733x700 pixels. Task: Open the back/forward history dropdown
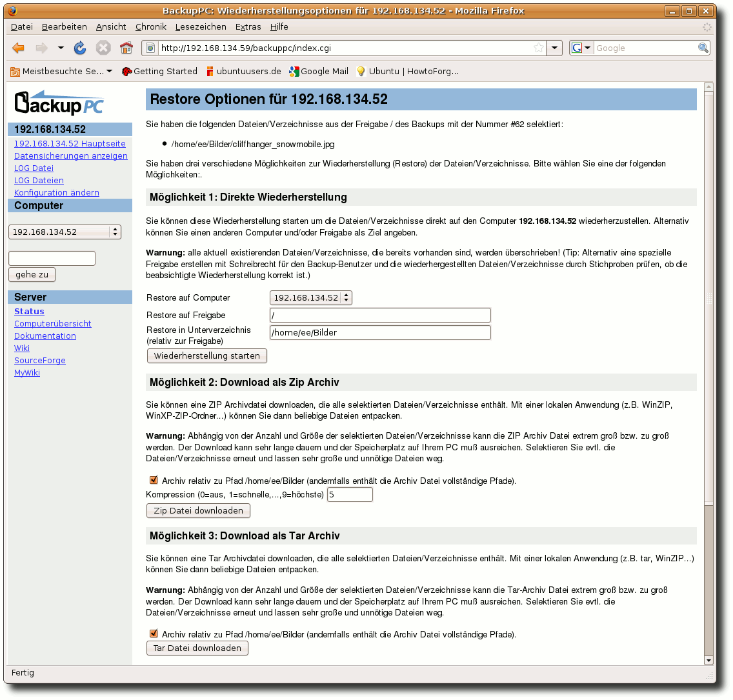point(61,48)
